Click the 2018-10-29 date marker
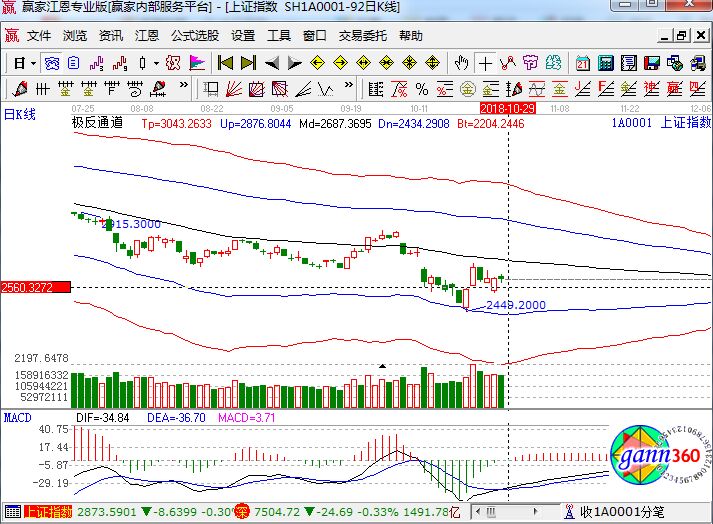This screenshot has height=524, width=713. tap(508, 106)
